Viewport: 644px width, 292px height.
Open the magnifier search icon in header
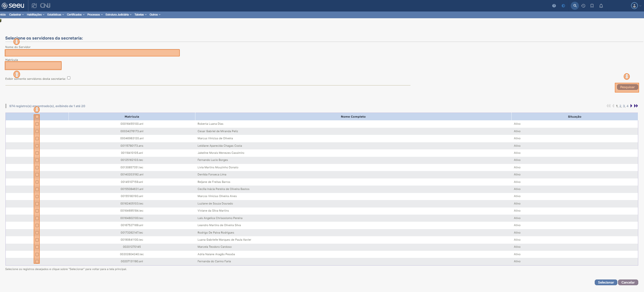point(575,5)
